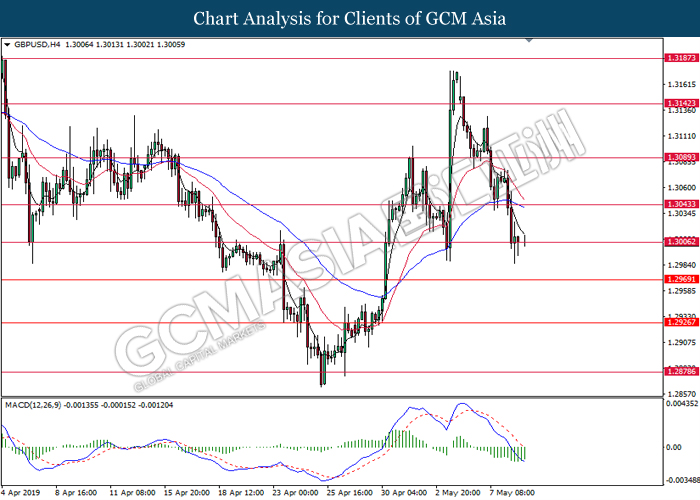Click the 15 Apr 20:00 time label
700x500 pixels.
[187, 493]
